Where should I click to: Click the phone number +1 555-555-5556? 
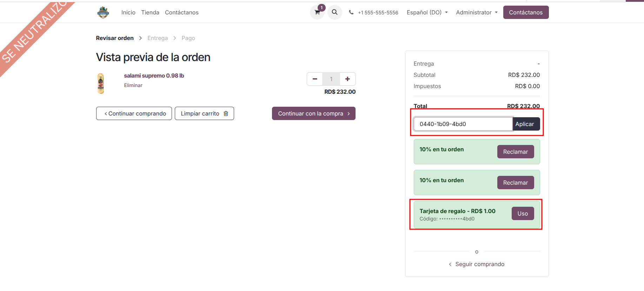click(x=378, y=13)
